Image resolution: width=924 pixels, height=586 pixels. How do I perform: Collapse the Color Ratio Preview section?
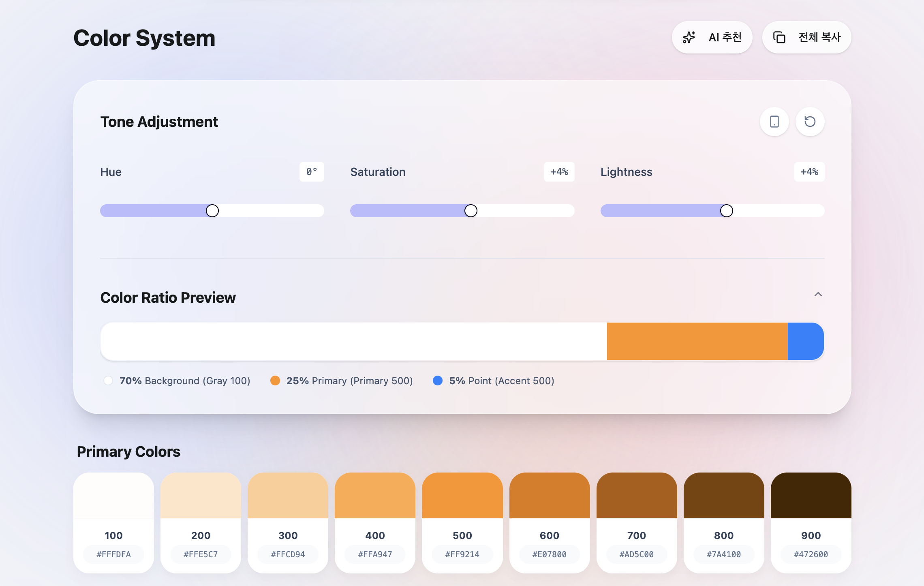(x=818, y=295)
